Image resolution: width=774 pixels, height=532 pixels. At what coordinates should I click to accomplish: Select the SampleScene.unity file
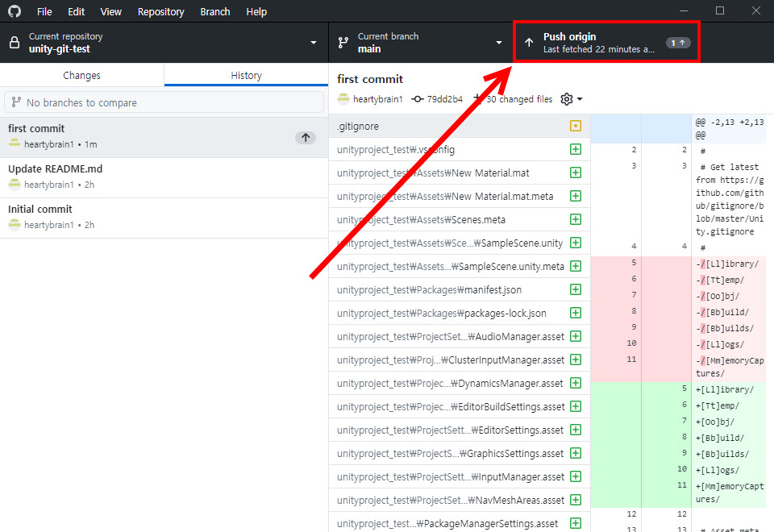[x=459, y=243]
